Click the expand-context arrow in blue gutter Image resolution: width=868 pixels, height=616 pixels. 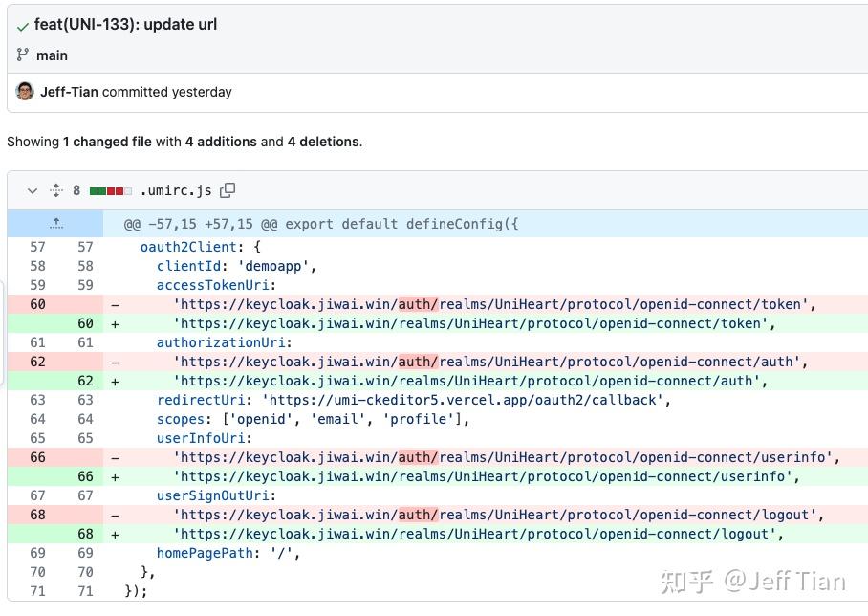tap(55, 223)
